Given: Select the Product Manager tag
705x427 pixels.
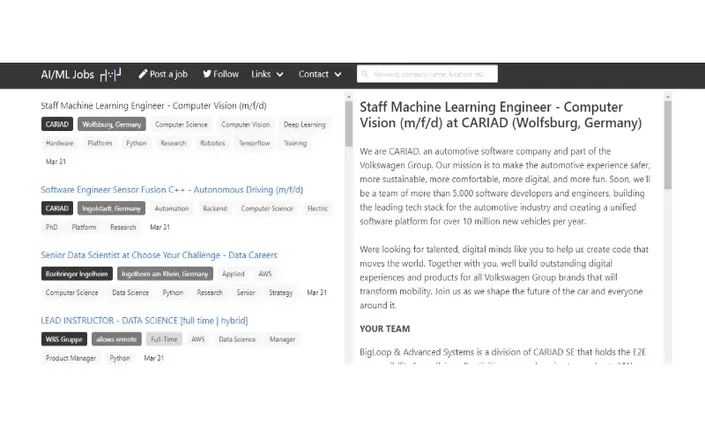Looking at the screenshot, I should coord(71,358).
